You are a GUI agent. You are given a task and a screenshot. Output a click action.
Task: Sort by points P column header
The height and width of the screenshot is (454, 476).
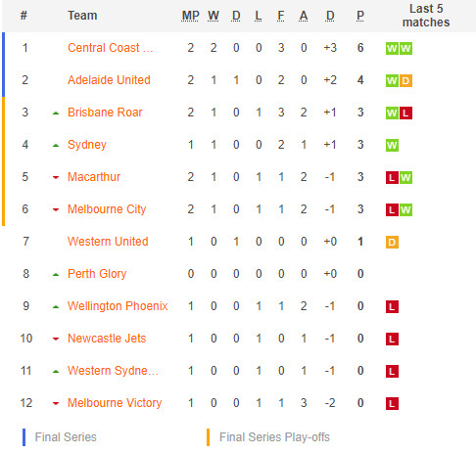(360, 16)
